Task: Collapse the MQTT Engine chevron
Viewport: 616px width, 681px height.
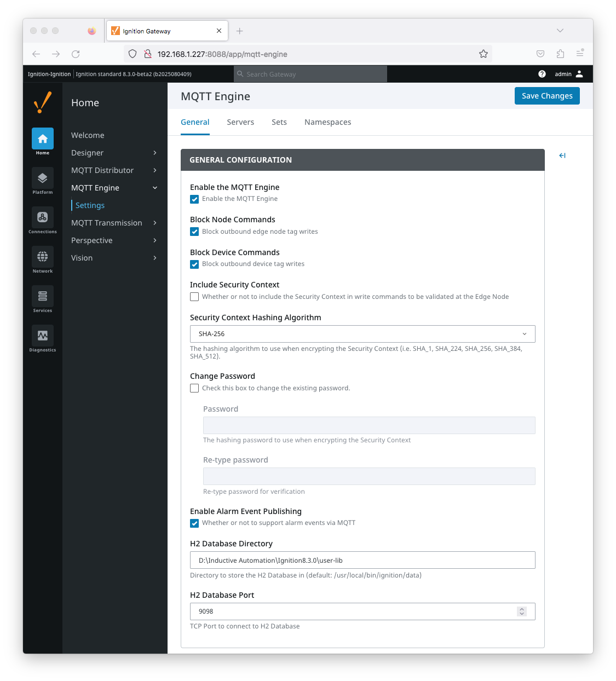Action: [155, 188]
